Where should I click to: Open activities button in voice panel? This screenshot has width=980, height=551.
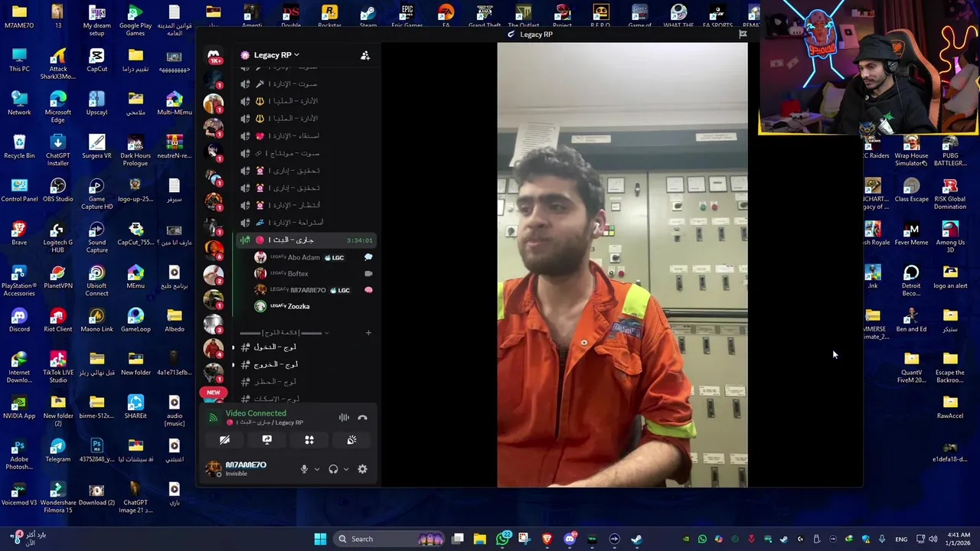coord(309,440)
